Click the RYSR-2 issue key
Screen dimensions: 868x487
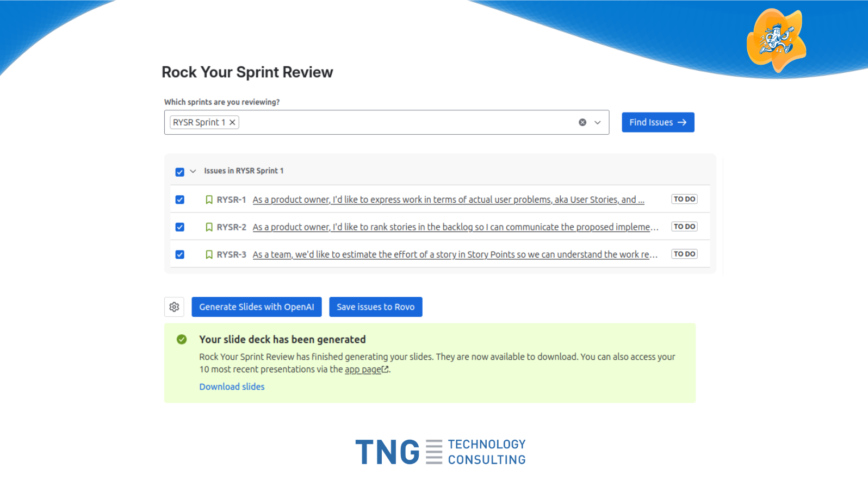(231, 227)
